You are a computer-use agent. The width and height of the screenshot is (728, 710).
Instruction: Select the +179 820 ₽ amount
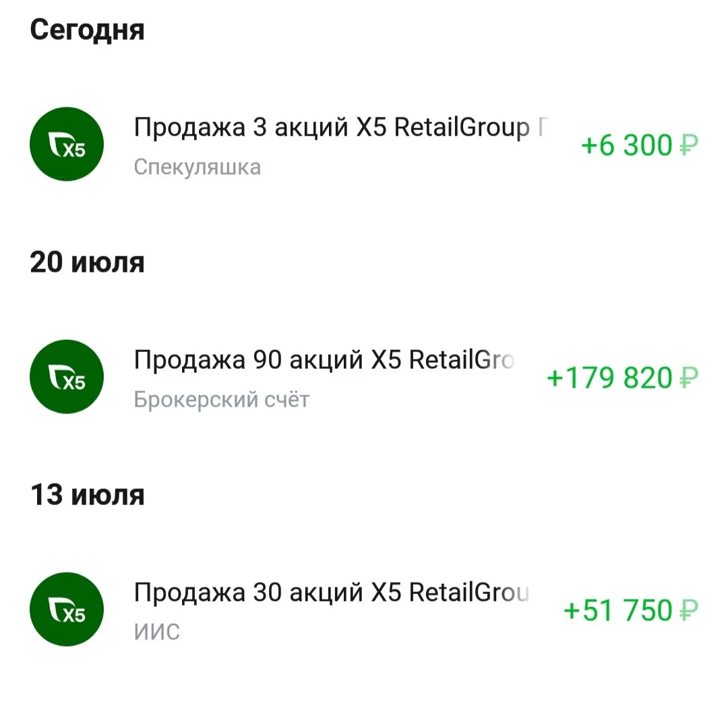coord(622,378)
